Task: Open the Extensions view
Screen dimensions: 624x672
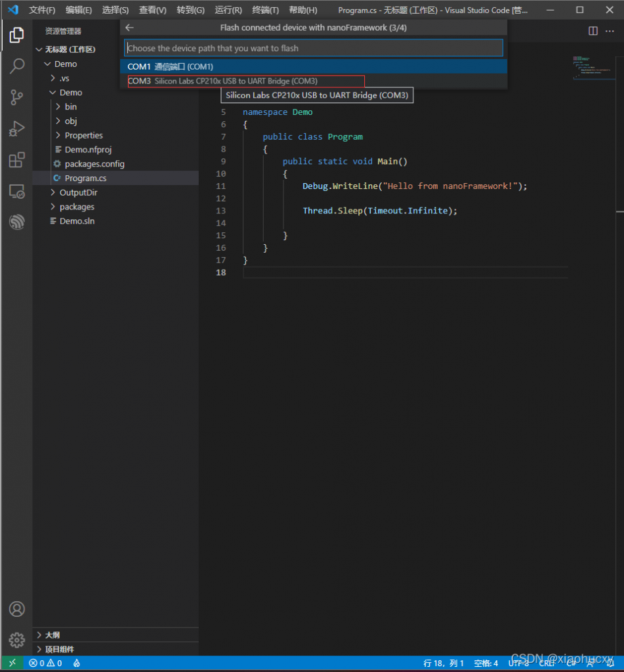Action: (16, 160)
